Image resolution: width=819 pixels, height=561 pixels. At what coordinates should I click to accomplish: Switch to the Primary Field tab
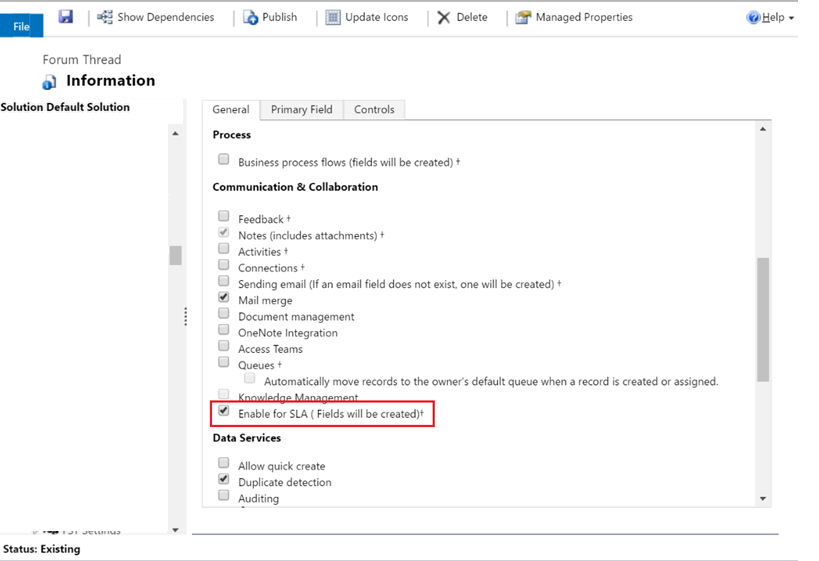pyautogui.click(x=301, y=109)
